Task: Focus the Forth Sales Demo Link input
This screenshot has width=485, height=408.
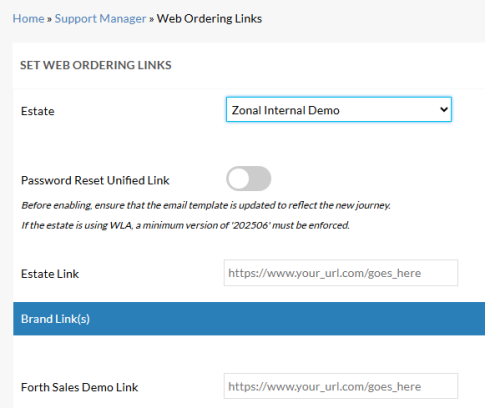Action: (x=341, y=386)
